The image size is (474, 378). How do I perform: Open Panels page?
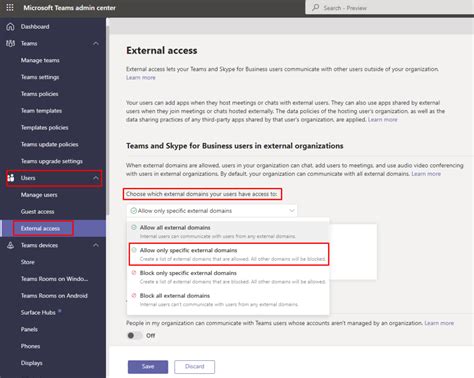(29, 329)
